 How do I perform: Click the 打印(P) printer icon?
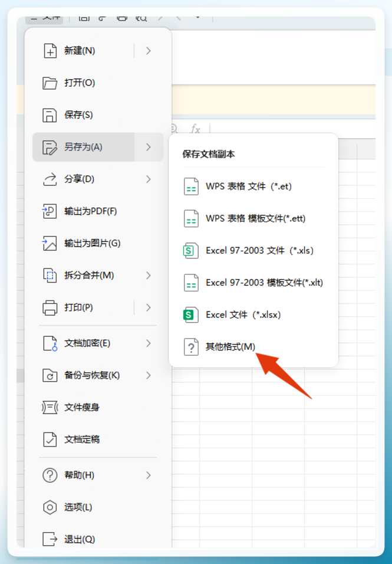pos(50,307)
